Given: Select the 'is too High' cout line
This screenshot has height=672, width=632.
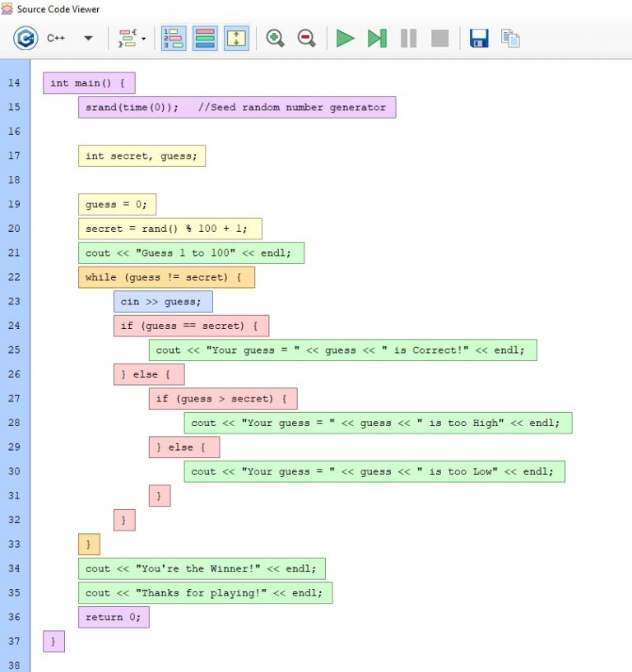Looking at the screenshot, I should (379, 423).
